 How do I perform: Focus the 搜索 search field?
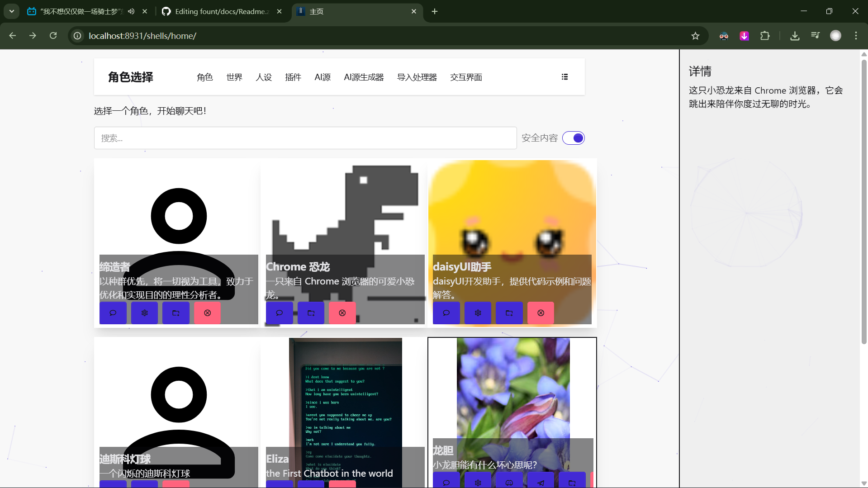[x=305, y=138]
